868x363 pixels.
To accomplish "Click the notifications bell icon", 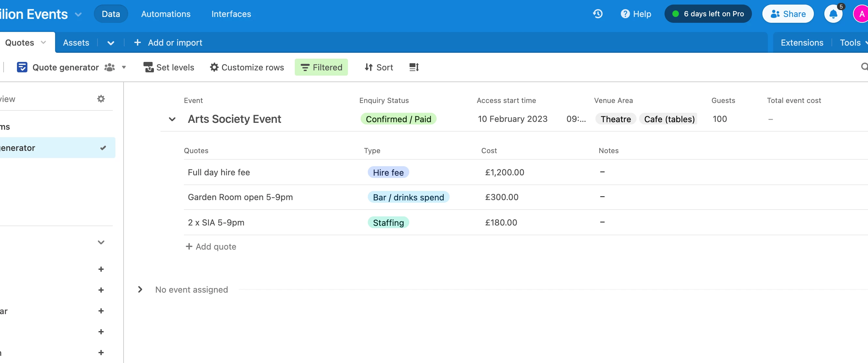I will tap(833, 14).
